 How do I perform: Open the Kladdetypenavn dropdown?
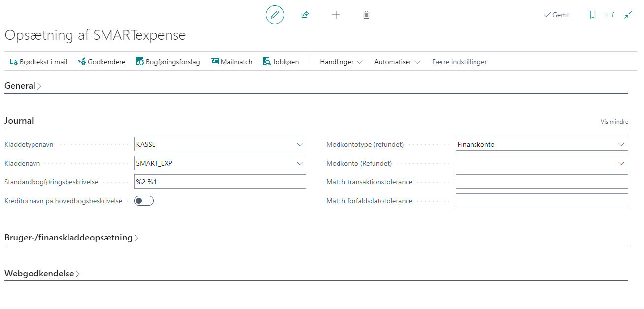click(x=300, y=144)
